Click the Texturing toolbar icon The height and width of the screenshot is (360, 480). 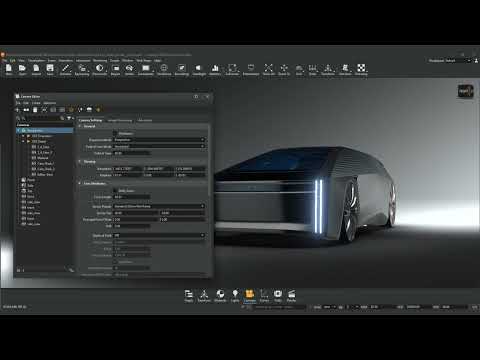tap(345, 69)
